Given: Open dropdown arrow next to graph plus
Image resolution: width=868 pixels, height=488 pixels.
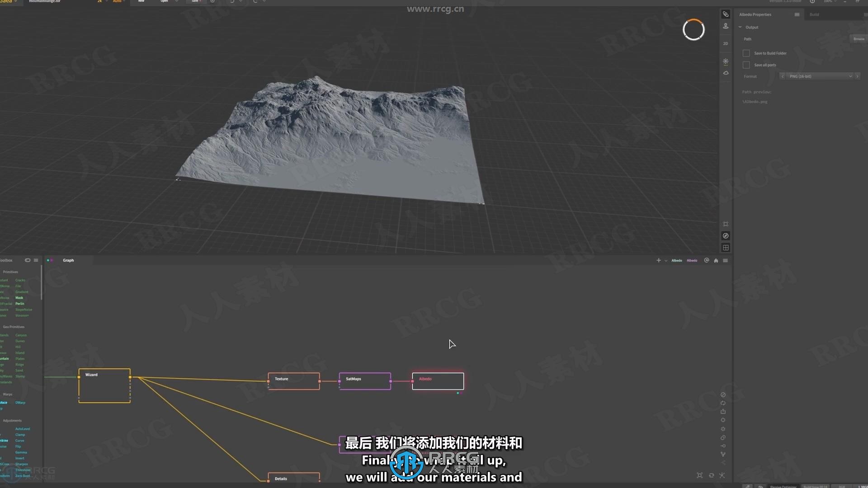Looking at the screenshot, I should 665,261.
